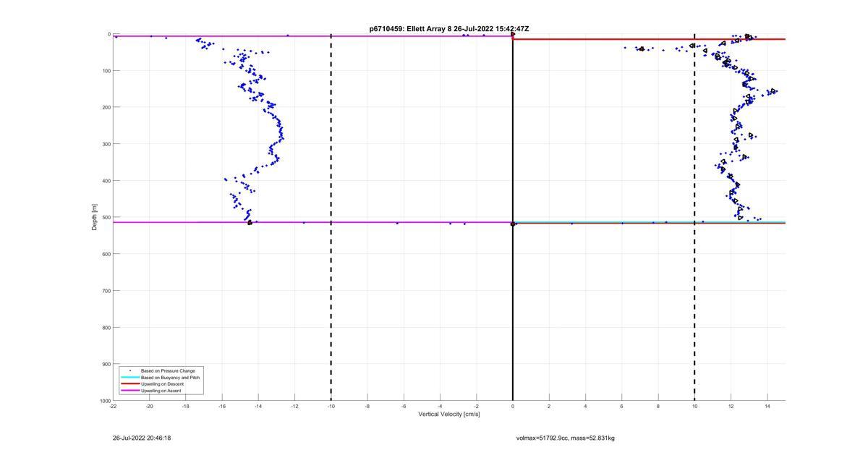The image size is (868, 450).
Task: Click the velocity axis tick label '4'
Action: (x=585, y=407)
